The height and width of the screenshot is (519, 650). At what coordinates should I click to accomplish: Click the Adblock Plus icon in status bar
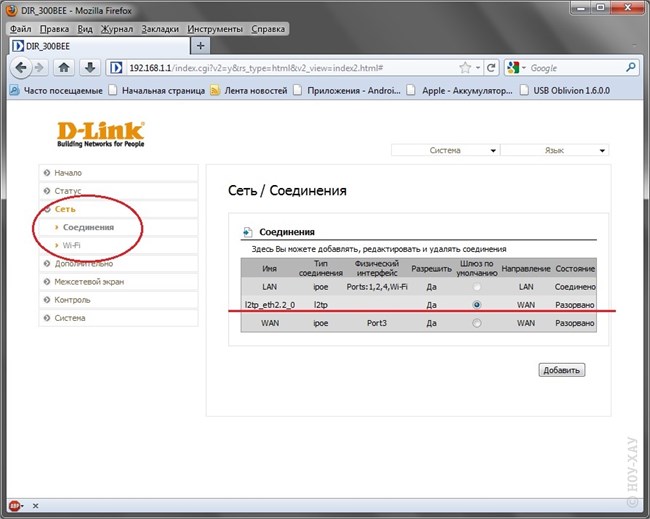tap(15, 506)
